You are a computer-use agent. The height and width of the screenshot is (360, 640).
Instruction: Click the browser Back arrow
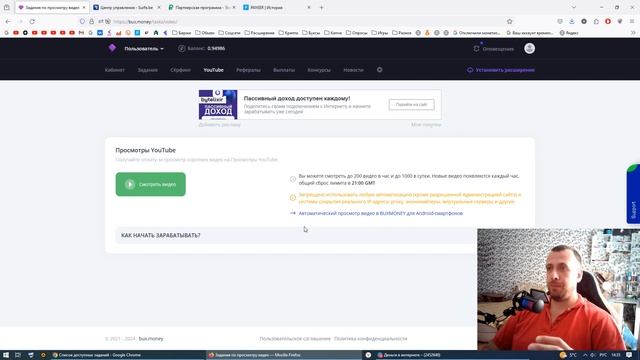pyautogui.click(x=8, y=21)
